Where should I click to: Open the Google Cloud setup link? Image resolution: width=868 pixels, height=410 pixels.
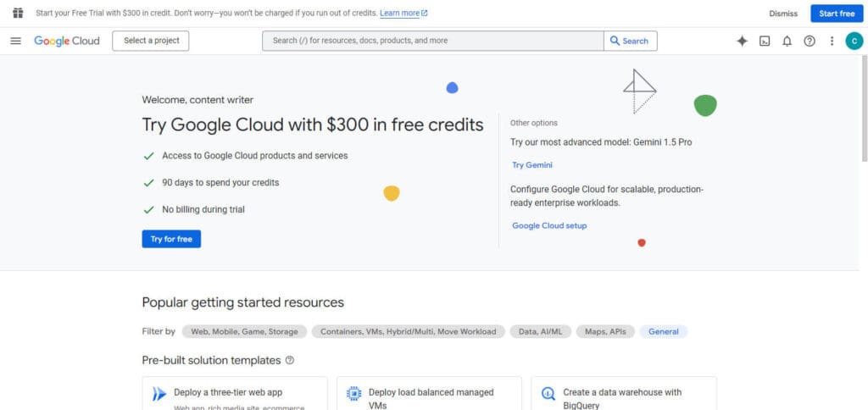[x=549, y=225]
